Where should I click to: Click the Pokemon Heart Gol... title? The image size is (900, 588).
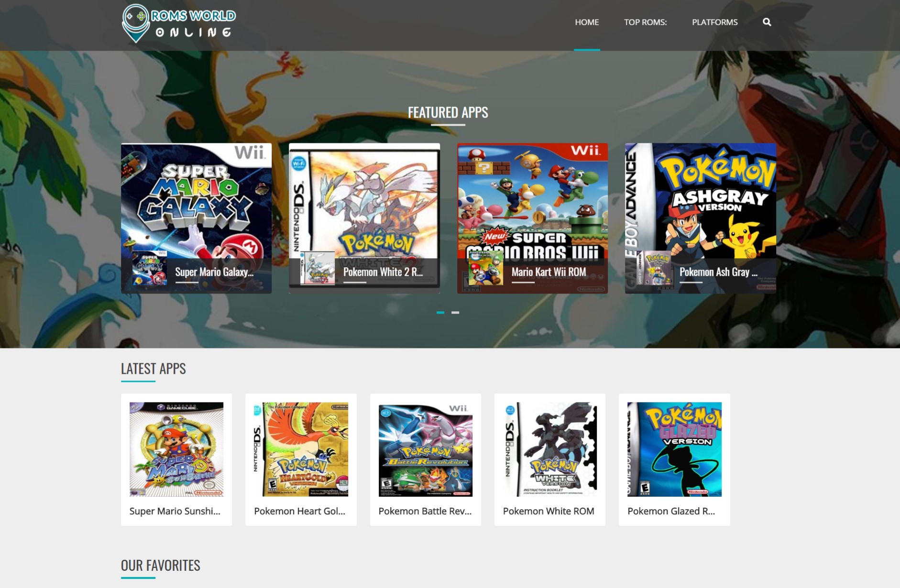point(299,511)
